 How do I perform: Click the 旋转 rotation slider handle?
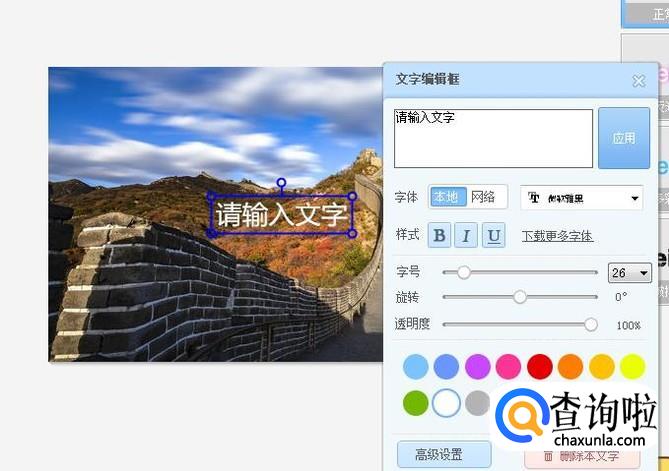[x=520, y=297]
